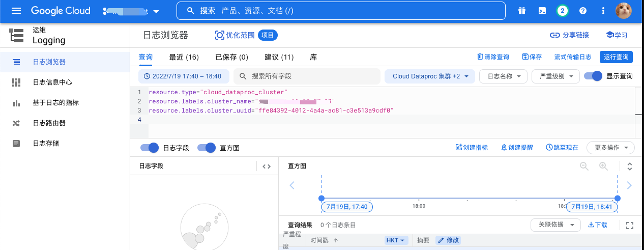
Task: Switch to the 建议 (11) tab
Action: [279, 57]
